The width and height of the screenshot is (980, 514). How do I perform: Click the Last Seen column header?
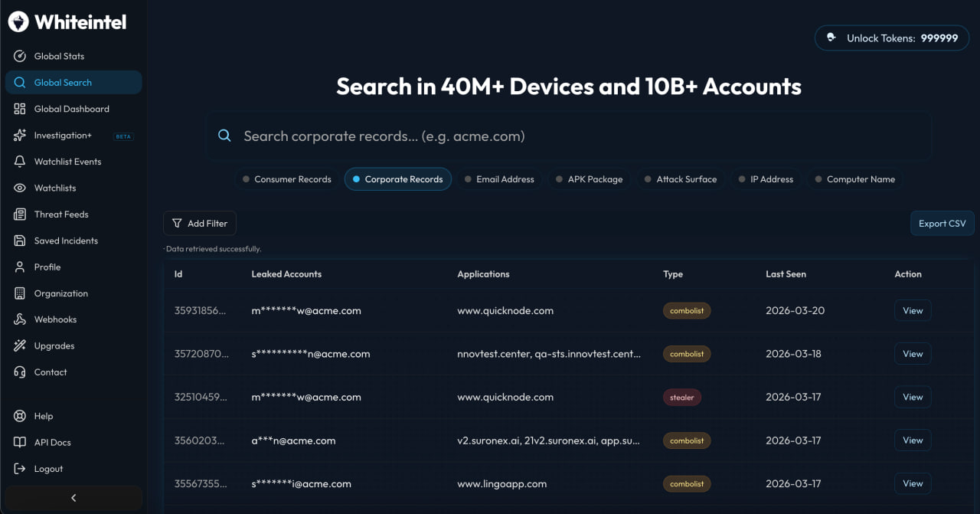tap(786, 273)
